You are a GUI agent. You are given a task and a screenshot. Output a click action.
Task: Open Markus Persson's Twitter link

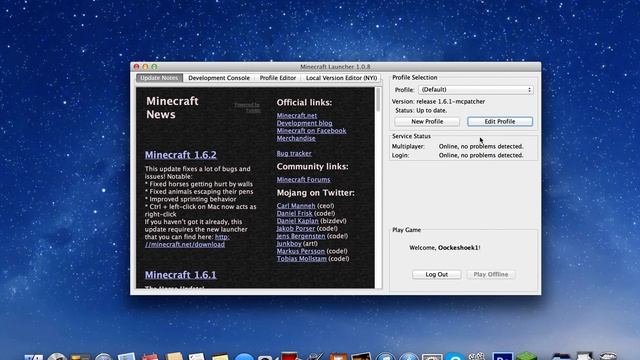[x=301, y=251]
